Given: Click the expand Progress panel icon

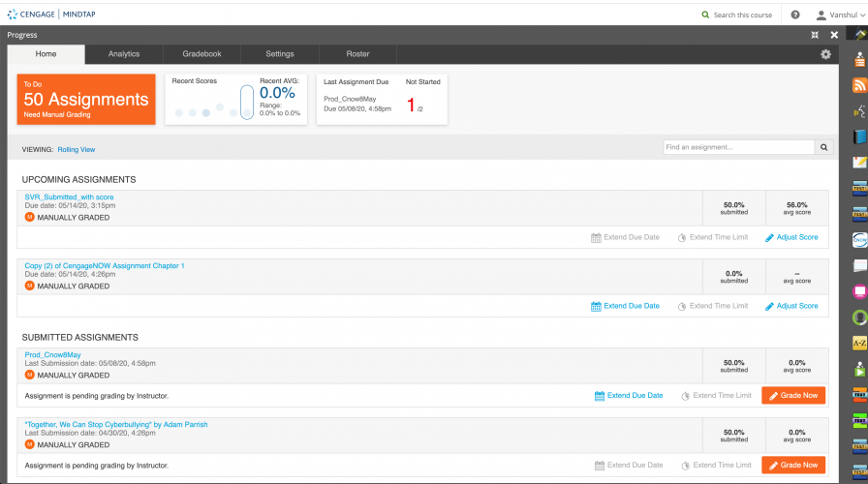Looking at the screenshot, I should 815,35.
